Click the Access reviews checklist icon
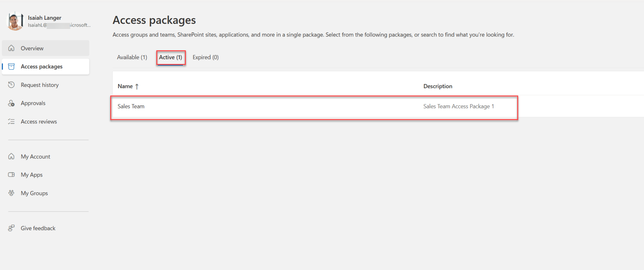The height and width of the screenshot is (270, 644). pyautogui.click(x=12, y=121)
